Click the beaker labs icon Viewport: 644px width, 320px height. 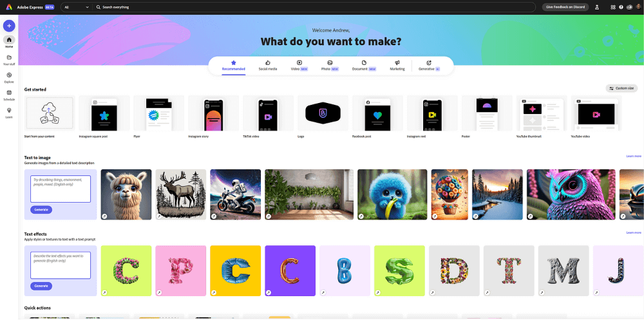pos(597,7)
